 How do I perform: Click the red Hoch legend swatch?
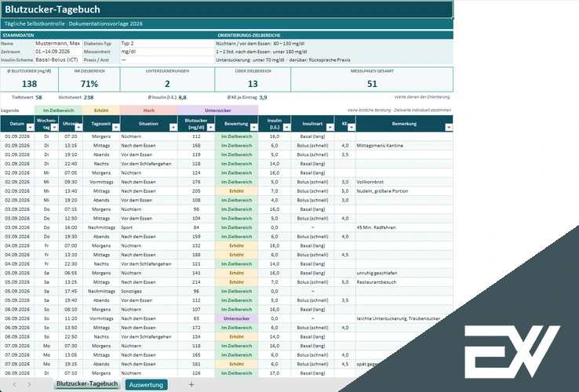[x=149, y=111]
